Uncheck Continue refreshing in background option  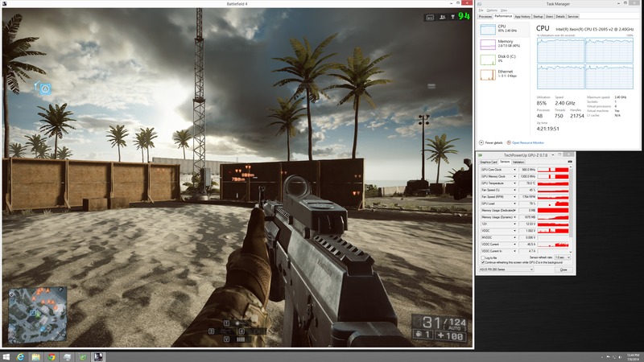[482, 262]
